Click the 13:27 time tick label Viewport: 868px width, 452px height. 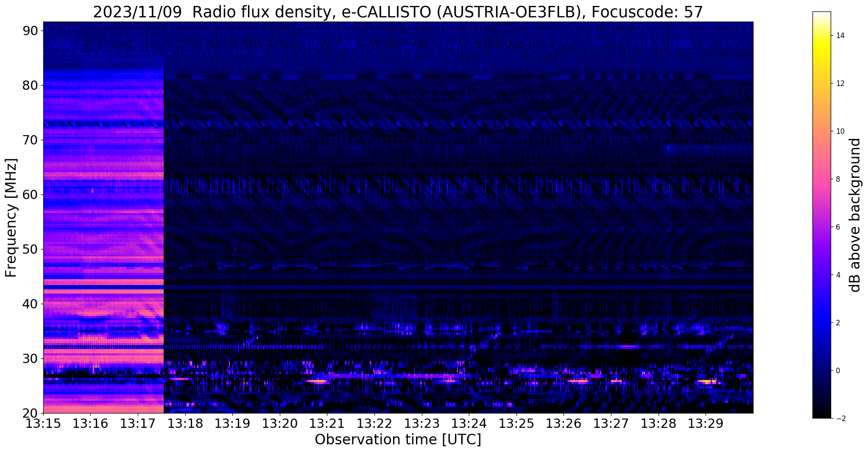click(x=611, y=424)
